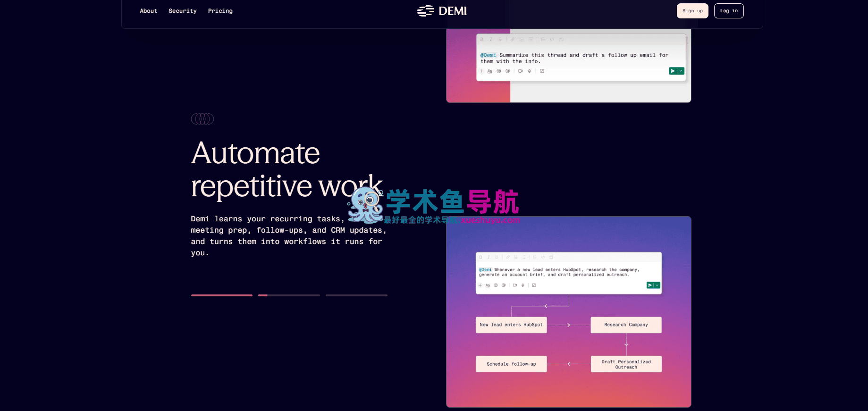The image size is (868, 411).
Task: Click the slash shortcut icon in the Summarize thread composer
Action: (542, 71)
